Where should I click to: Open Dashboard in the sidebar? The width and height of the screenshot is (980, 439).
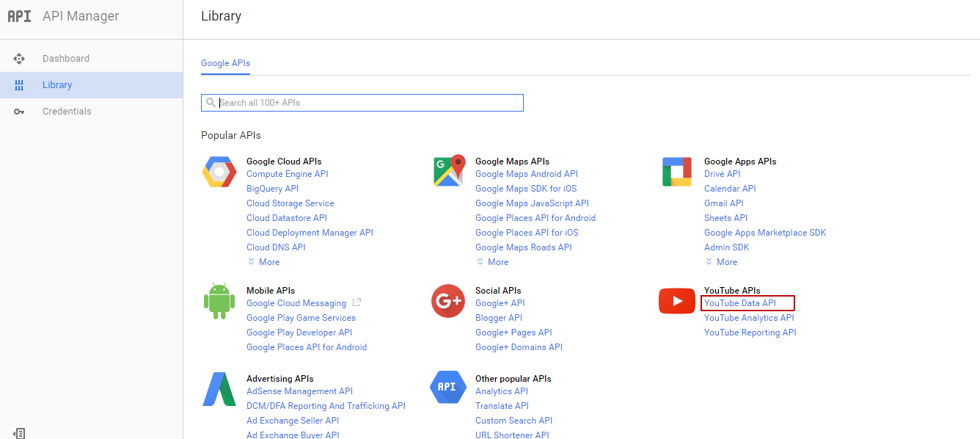(65, 59)
